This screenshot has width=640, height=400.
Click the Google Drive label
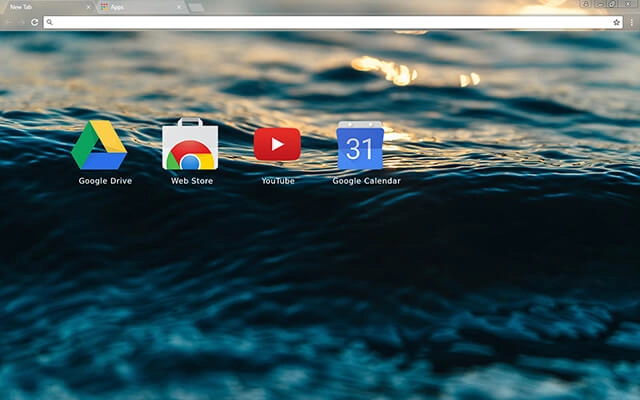pyautogui.click(x=105, y=181)
